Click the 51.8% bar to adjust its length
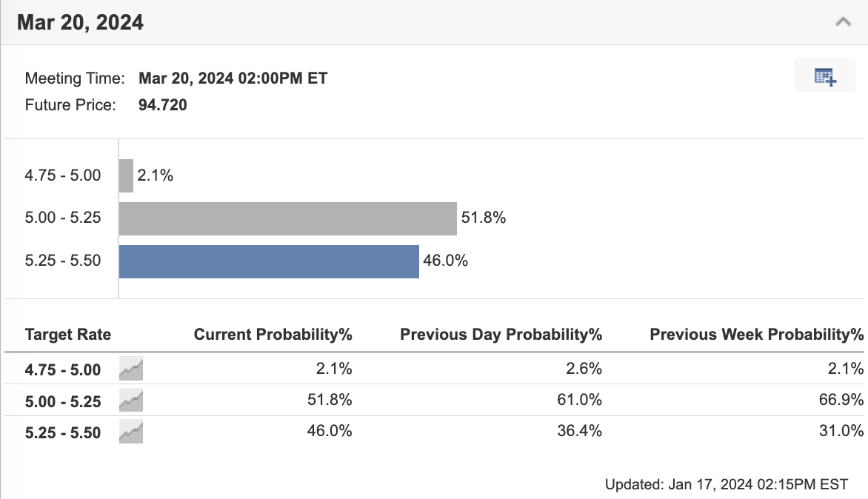Viewport: 868px width, 499px height. (287, 218)
